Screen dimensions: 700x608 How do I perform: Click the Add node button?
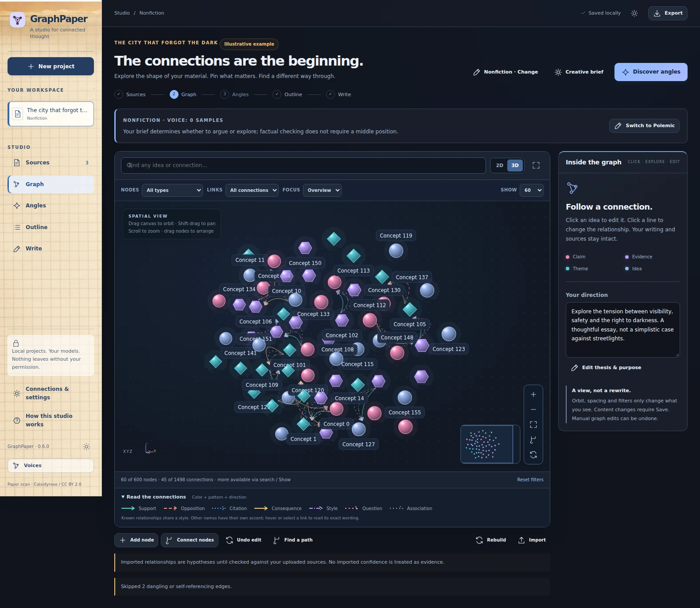pyautogui.click(x=137, y=540)
